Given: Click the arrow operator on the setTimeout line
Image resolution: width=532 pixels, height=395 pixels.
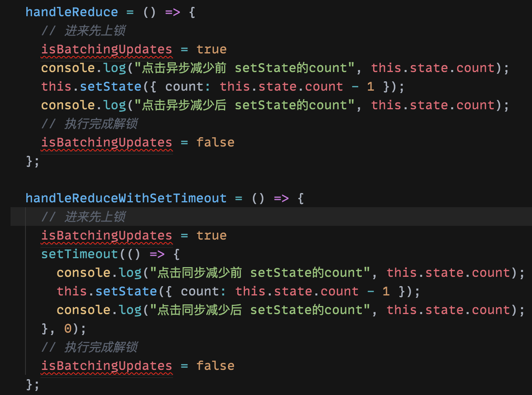Looking at the screenshot, I should point(157,254).
